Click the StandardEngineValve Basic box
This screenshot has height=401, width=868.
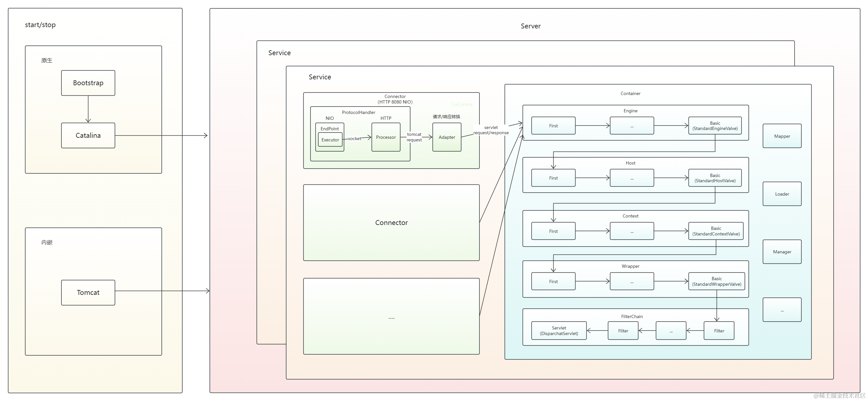click(x=715, y=126)
